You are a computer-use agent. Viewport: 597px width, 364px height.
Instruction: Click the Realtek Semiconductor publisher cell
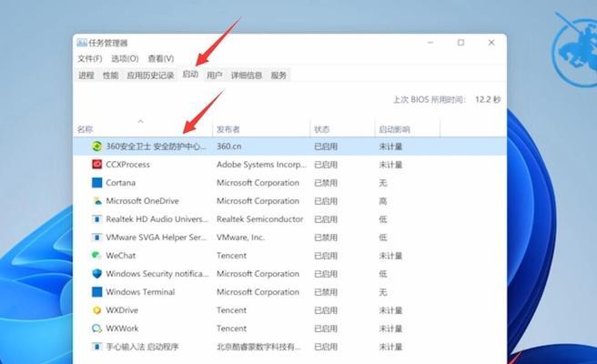click(260, 219)
